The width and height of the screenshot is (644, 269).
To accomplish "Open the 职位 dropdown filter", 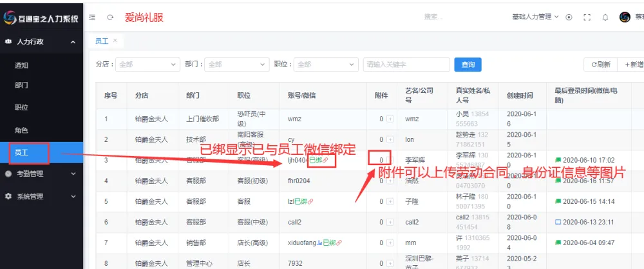I will click(325, 65).
